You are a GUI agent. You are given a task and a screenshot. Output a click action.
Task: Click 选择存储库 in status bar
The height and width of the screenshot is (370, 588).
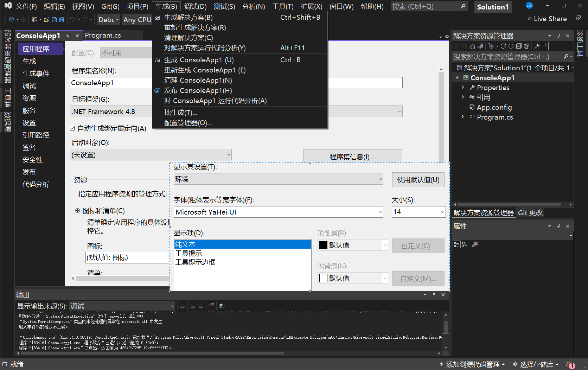pos(536,365)
